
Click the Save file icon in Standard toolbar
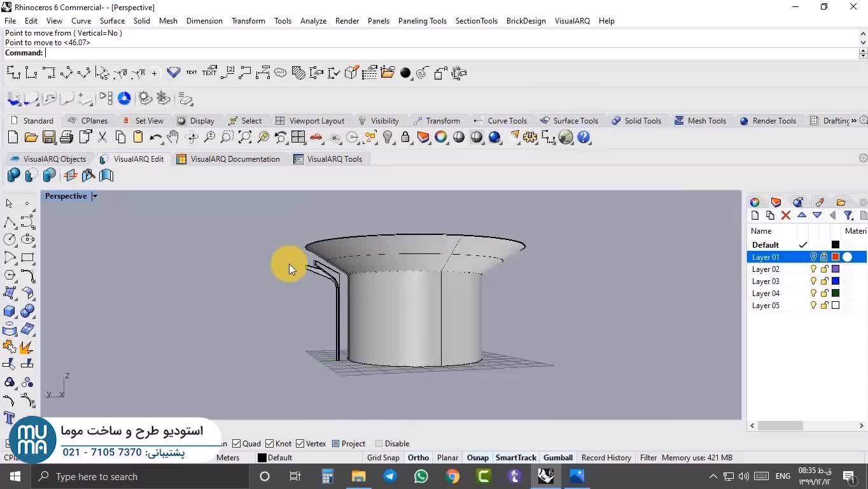[48, 138]
